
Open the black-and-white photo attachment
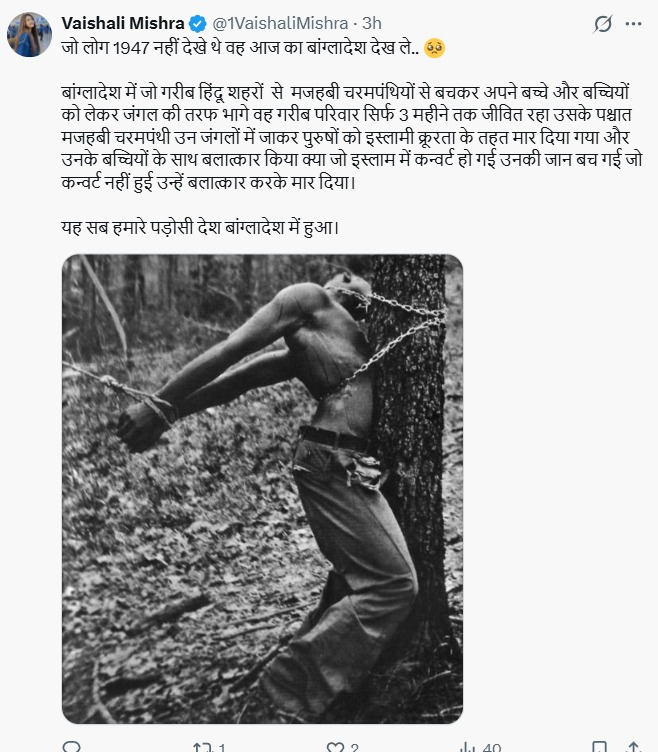[262, 489]
